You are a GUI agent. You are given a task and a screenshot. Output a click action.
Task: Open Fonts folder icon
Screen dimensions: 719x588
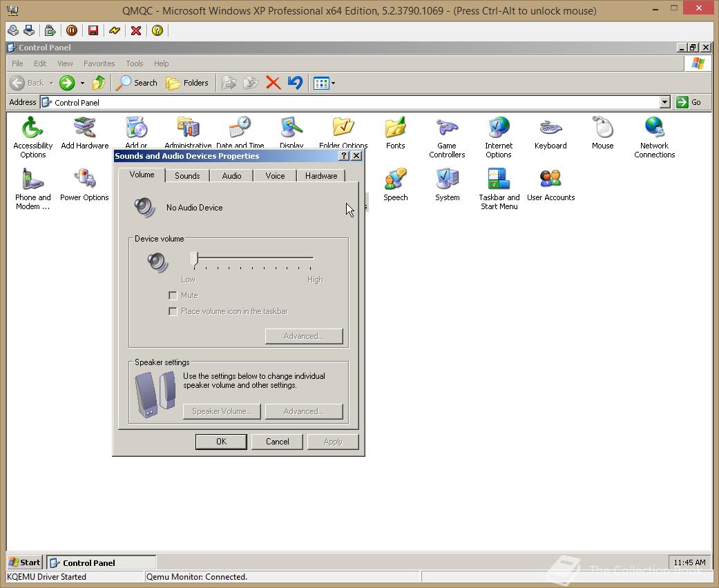395,133
